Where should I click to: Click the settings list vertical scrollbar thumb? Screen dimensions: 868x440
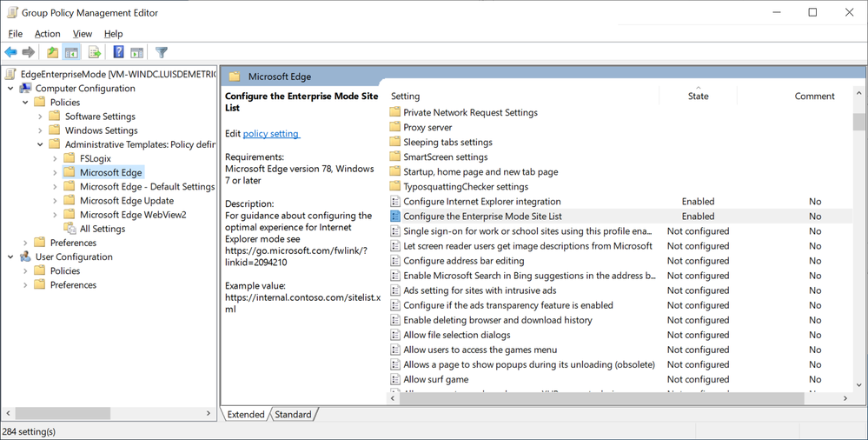point(858,122)
